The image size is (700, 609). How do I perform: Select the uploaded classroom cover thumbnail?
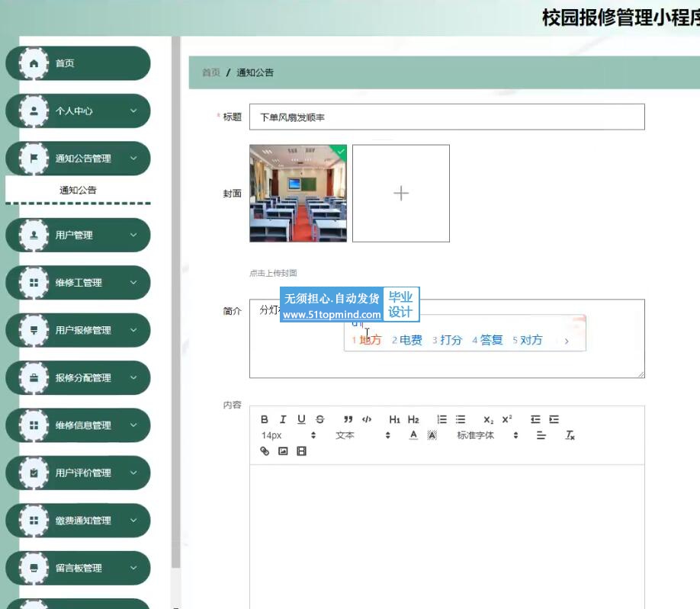pyautogui.click(x=298, y=193)
